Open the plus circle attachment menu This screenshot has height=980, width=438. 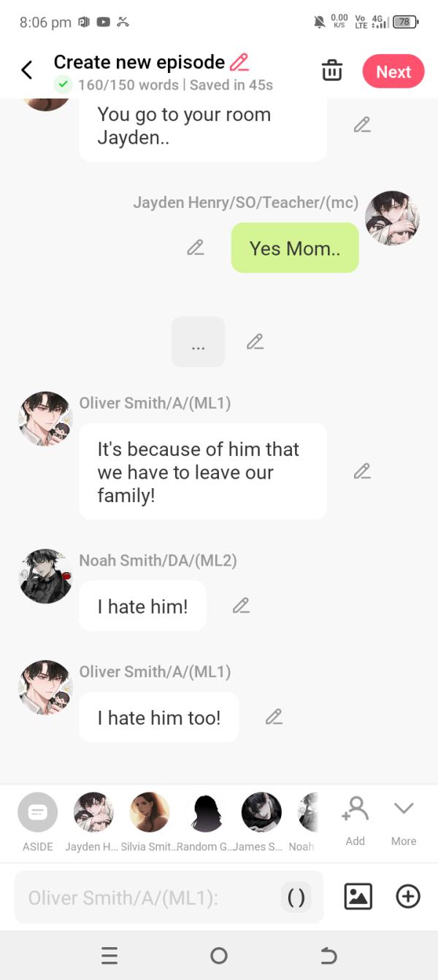408,896
